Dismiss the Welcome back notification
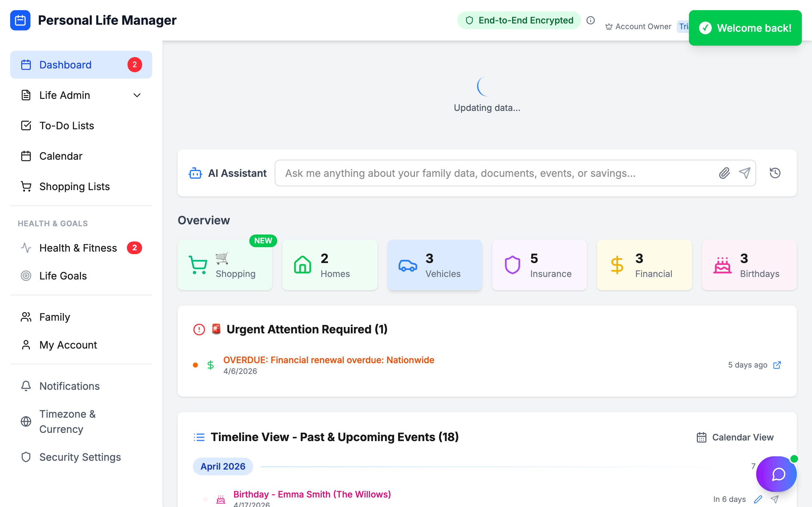 pos(745,28)
